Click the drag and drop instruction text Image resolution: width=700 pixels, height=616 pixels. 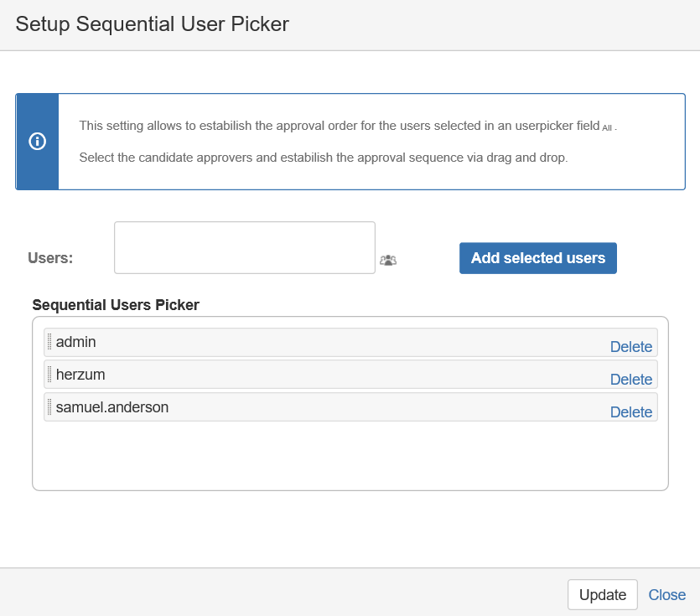(x=324, y=158)
